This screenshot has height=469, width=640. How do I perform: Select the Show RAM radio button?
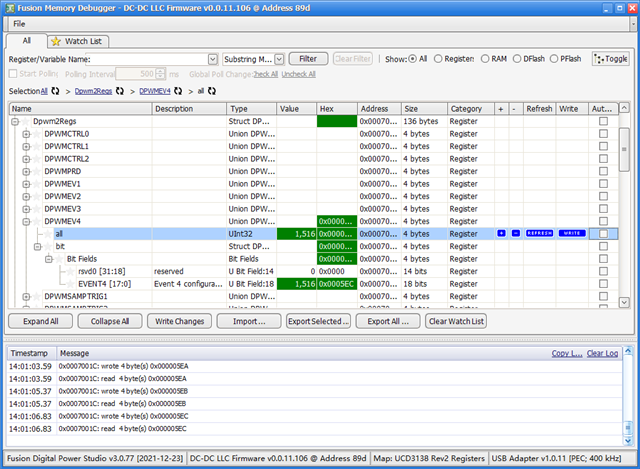(x=485, y=59)
